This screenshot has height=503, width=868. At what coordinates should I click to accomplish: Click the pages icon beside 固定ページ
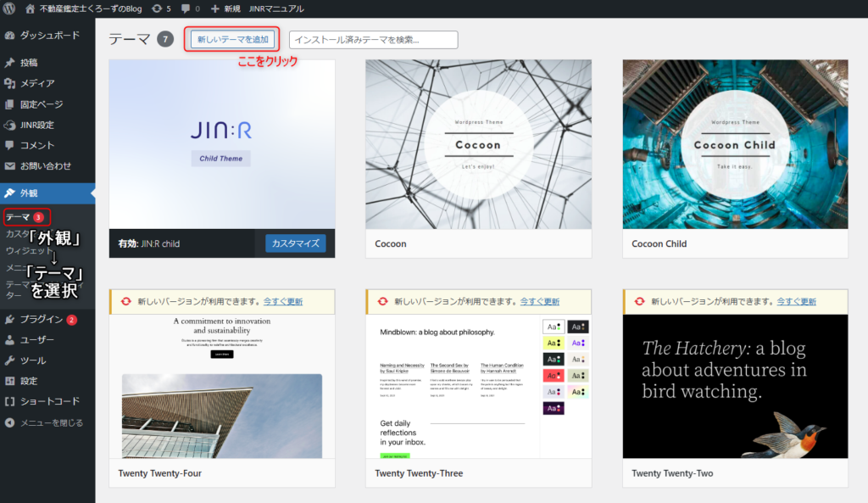[9, 104]
